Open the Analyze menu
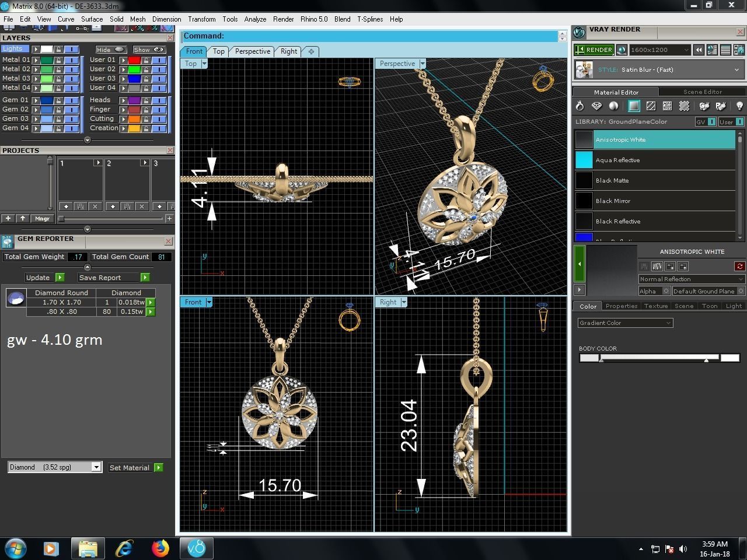This screenshot has width=747, height=560. [255, 19]
